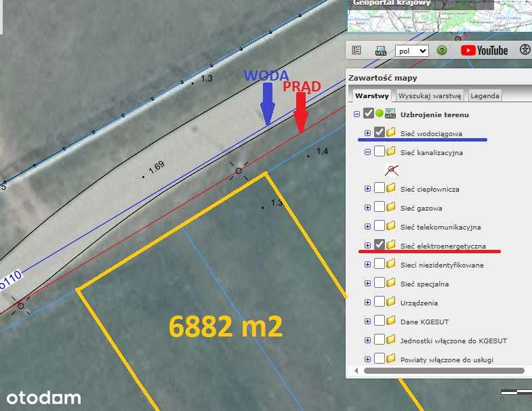Click the 1.69 elevation label on map
The height and width of the screenshot is (411, 532).
point(157,167)
